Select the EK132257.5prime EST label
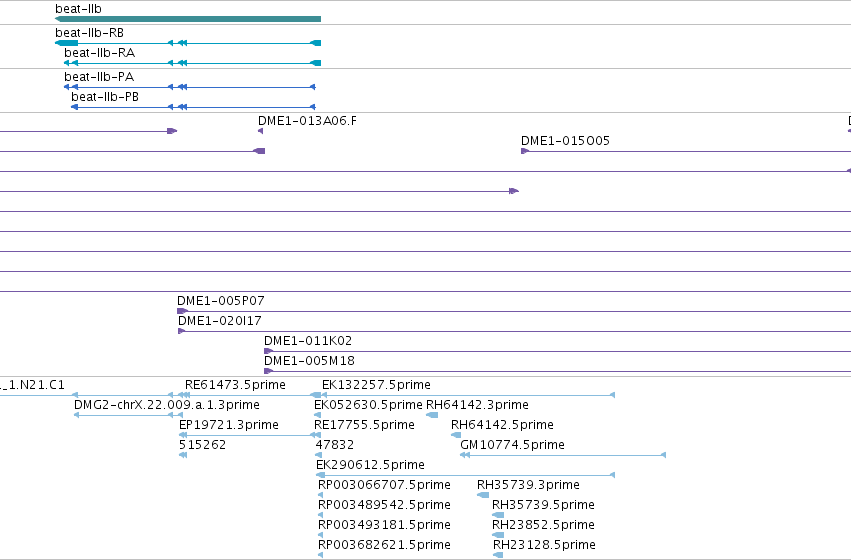851x560 pixels. (376, 385)
